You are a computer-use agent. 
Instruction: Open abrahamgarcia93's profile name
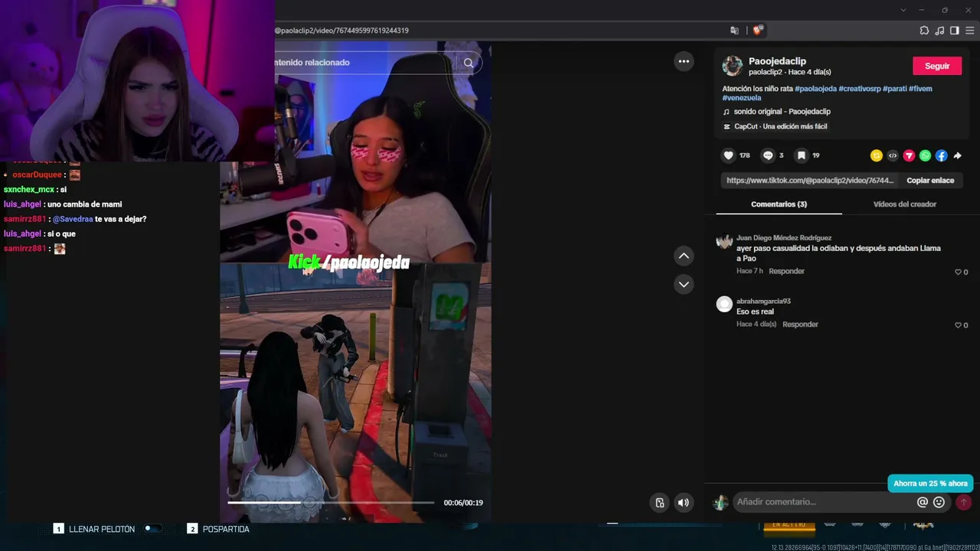point(763,302)
